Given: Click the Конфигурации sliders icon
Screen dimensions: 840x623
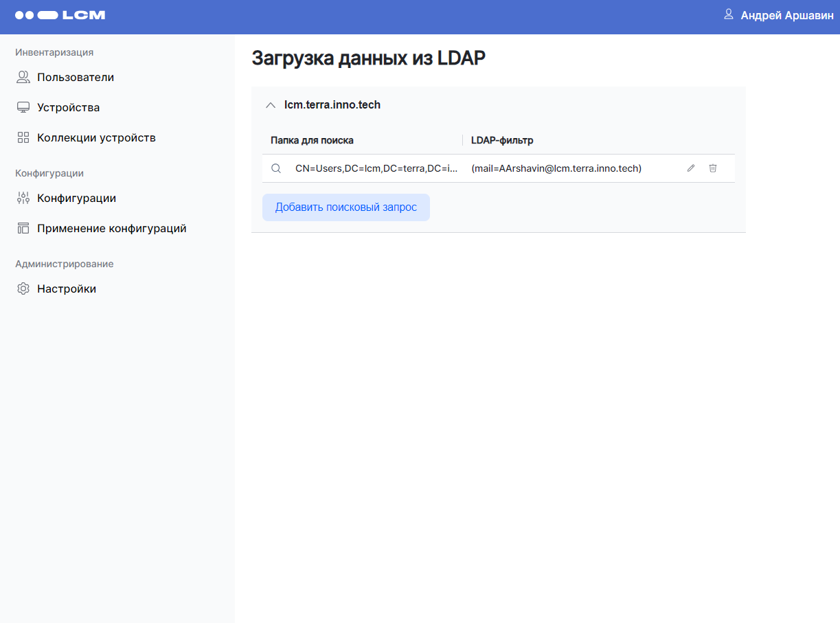Looking at the screenshot, I should pyautogui.click(x=22, y=198).
